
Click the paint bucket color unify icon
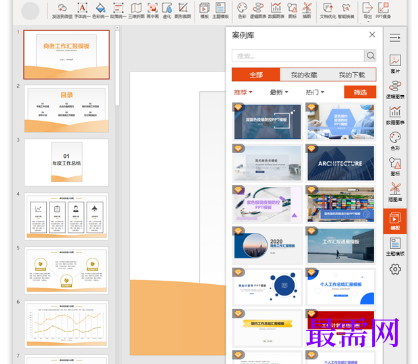100,8
